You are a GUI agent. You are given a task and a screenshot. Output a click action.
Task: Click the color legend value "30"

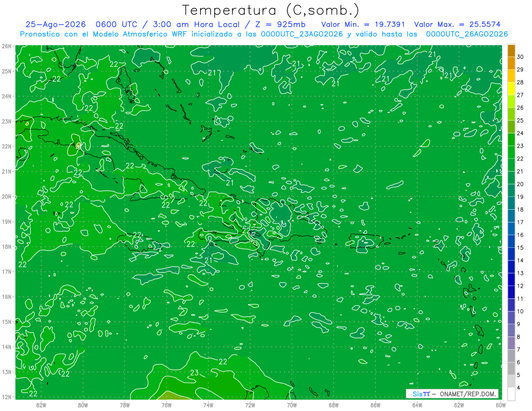click(x=520, y=56)
